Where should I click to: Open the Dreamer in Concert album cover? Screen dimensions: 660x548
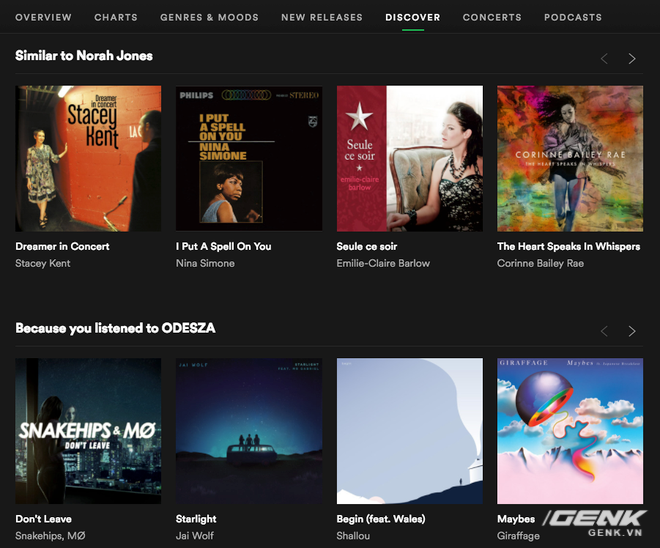[88, 159]
